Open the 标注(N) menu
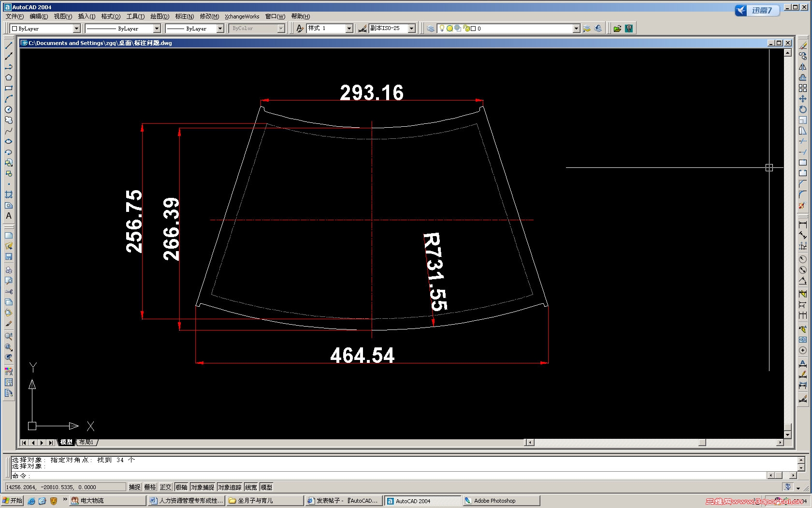Image resolution: width=812 pixels, height=508 pixels. 184,16
